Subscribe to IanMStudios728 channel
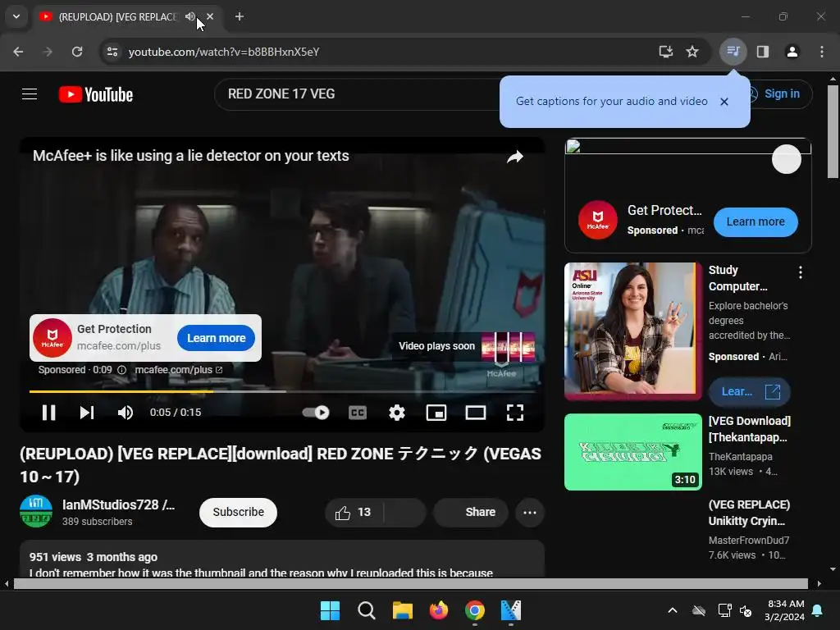The width and height of the screenshot is (840, 630). [239, 513]
